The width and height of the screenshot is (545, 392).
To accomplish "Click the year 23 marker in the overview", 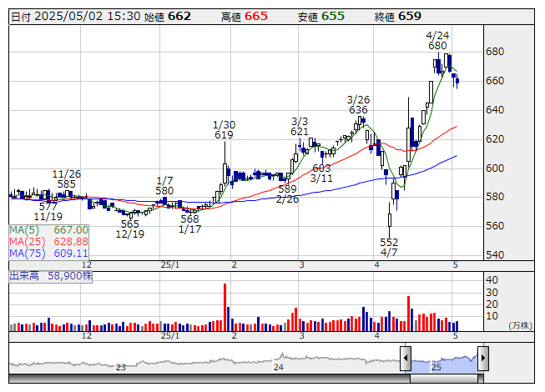I will 121,367.
